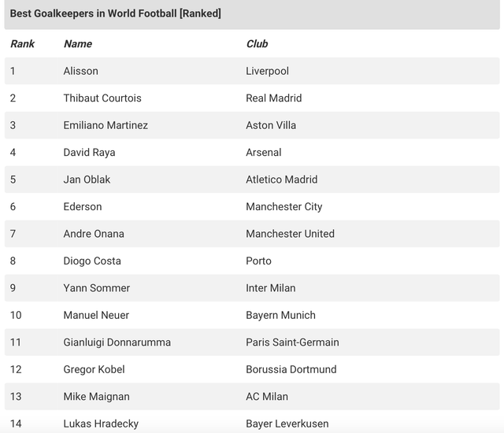Select the Rank column header
The height and width of the screenshot is (433, 504).
coord(22,44)
